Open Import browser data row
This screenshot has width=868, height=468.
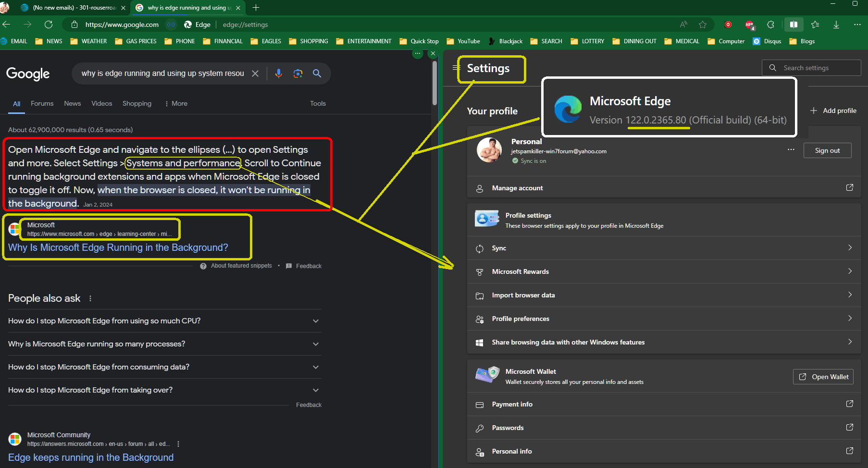click(664, 296)
